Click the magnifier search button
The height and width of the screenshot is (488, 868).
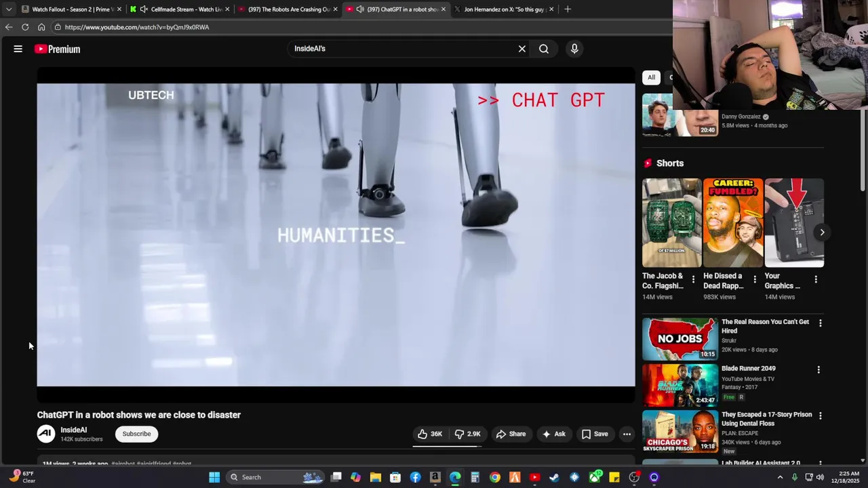click(544, 49)
